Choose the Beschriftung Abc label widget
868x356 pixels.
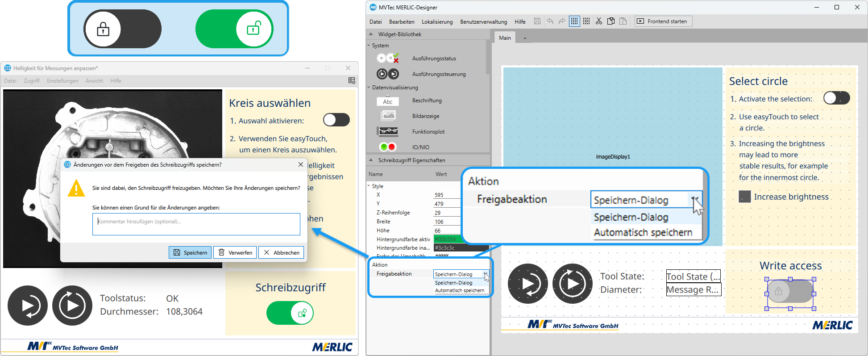pos(388,101)
